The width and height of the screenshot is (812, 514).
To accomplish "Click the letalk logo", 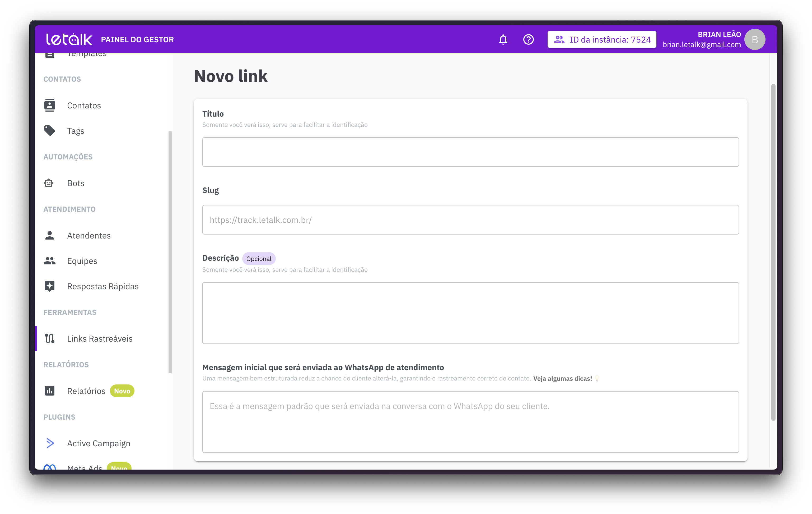I will (69, 39).
